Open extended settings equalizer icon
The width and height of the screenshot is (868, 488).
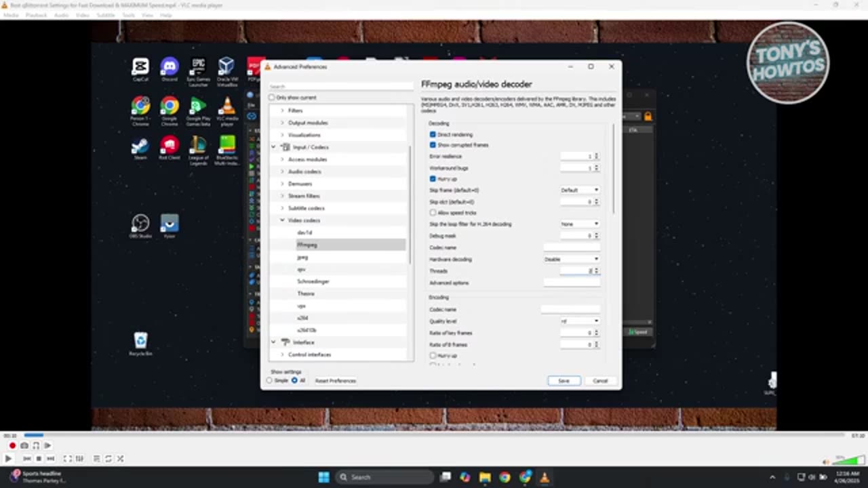click(x=79, y=459)
